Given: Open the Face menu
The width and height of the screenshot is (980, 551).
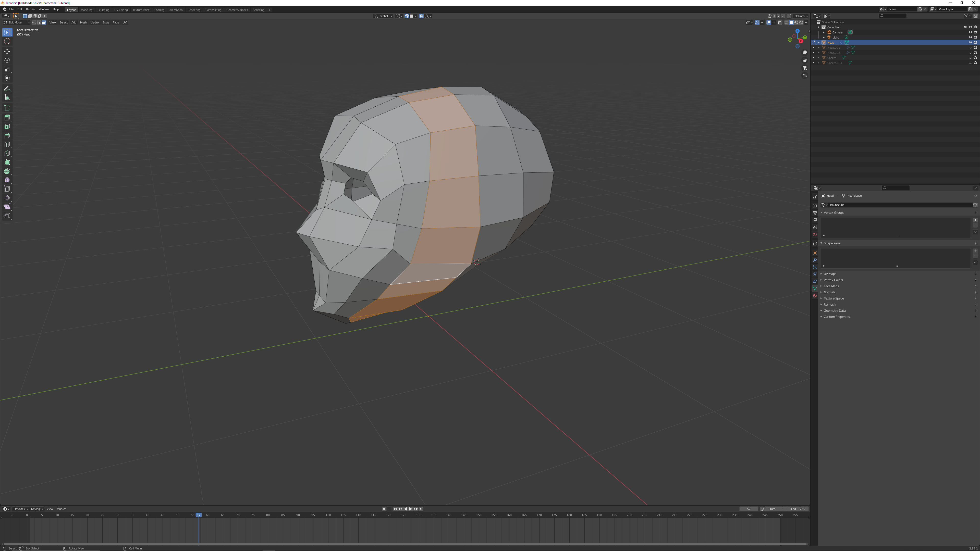Looking at the screenshot, I should click(116, 22).
